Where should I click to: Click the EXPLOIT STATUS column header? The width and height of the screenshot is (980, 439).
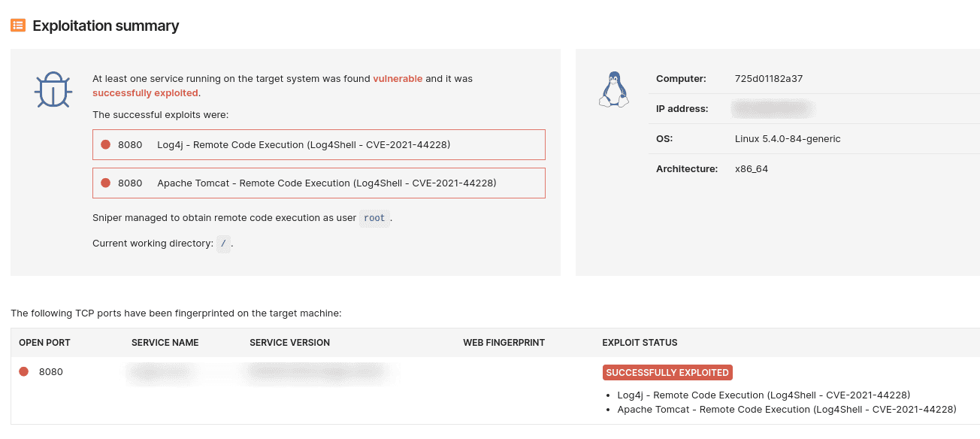(640, 343)
